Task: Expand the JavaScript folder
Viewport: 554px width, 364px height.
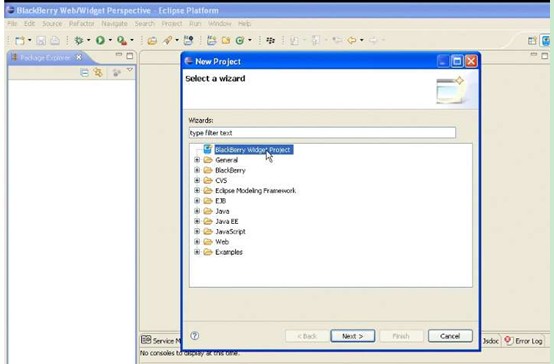Action: point(197,232)
